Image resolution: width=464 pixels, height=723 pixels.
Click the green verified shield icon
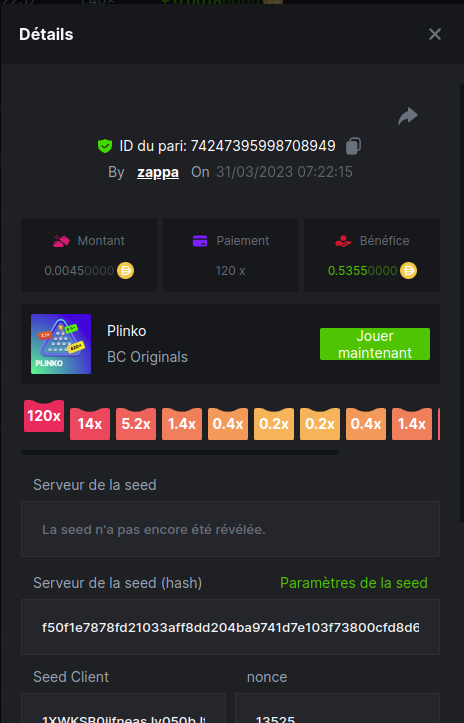(105, 146)
